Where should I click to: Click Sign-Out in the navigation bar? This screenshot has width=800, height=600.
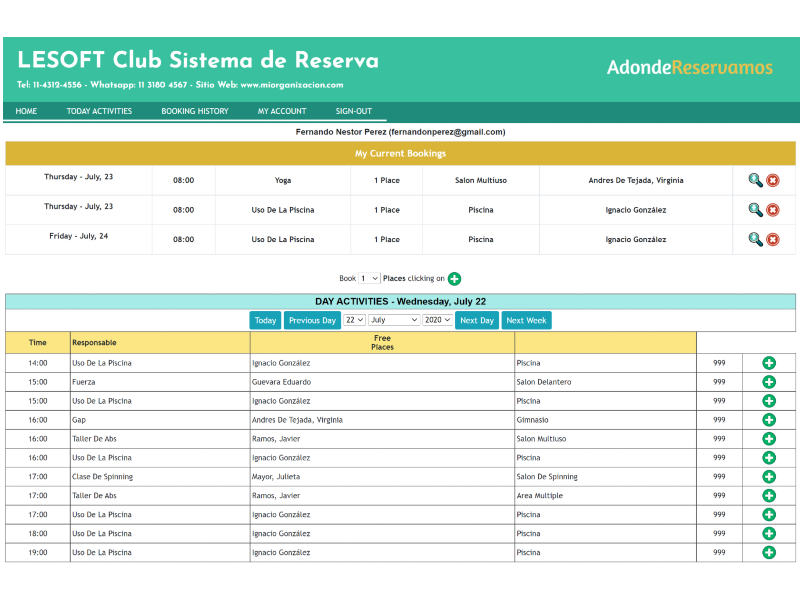(353, 111)
